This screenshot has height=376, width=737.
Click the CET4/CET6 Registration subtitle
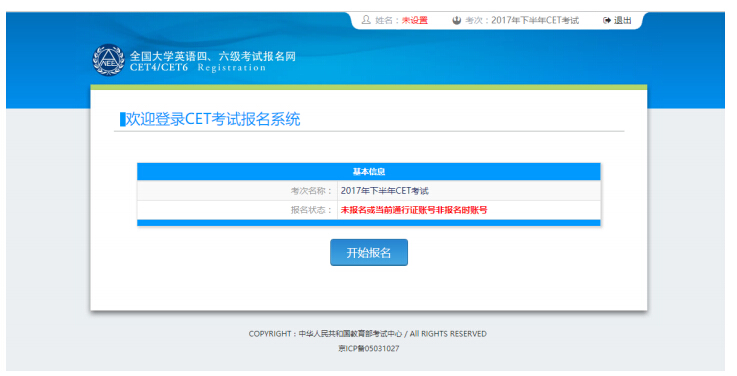click(x=198, y=68)
